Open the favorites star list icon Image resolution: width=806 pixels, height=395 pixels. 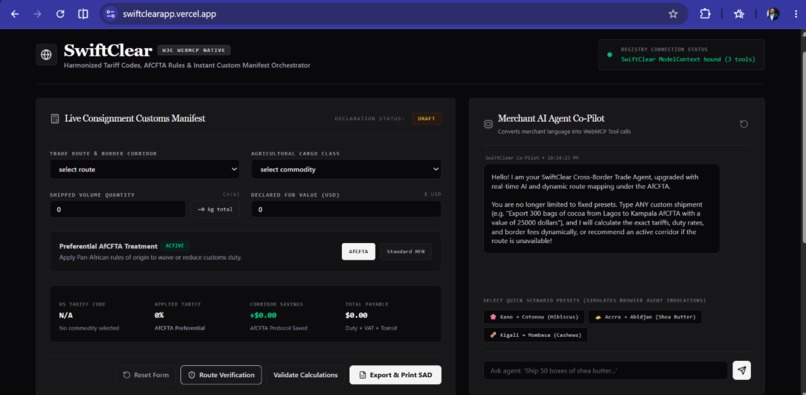click(x=739, y=14)
